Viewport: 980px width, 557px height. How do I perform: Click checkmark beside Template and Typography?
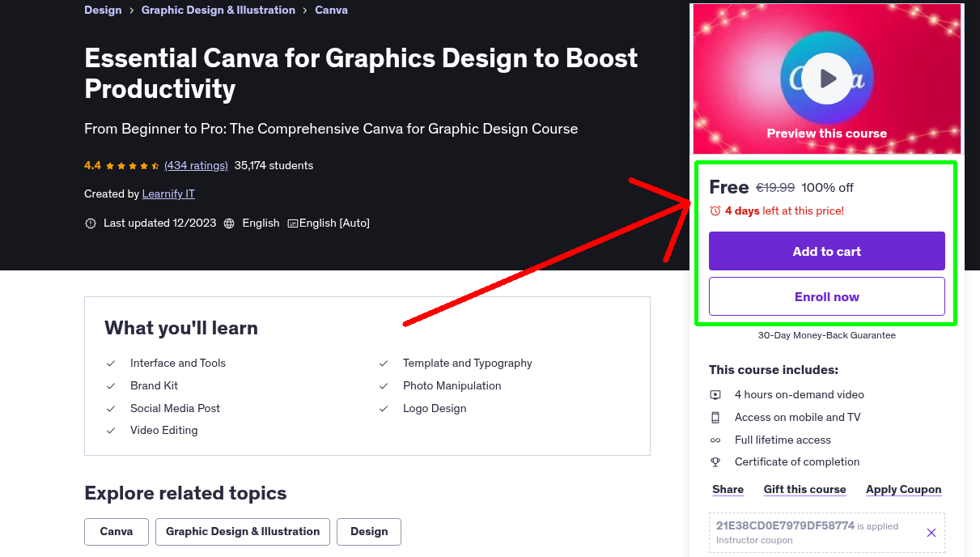pyautogui.click(x=384, y=364)
